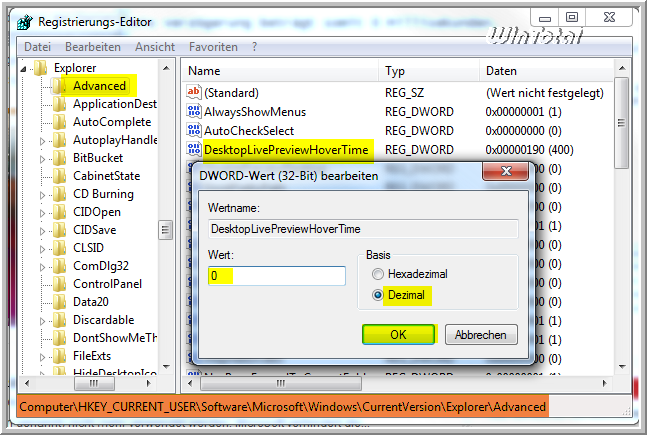
Task: Open the Favoriten menu
Action: pyautogui.click(x=213, y=47)
